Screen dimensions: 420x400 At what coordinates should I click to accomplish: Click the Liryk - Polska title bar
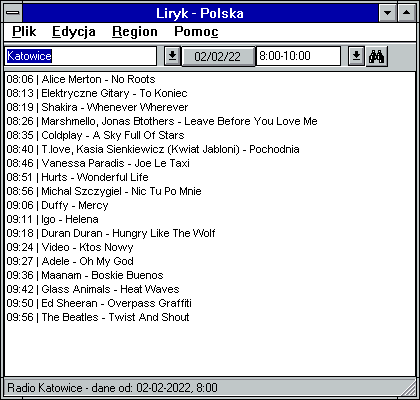pos(200,13)
